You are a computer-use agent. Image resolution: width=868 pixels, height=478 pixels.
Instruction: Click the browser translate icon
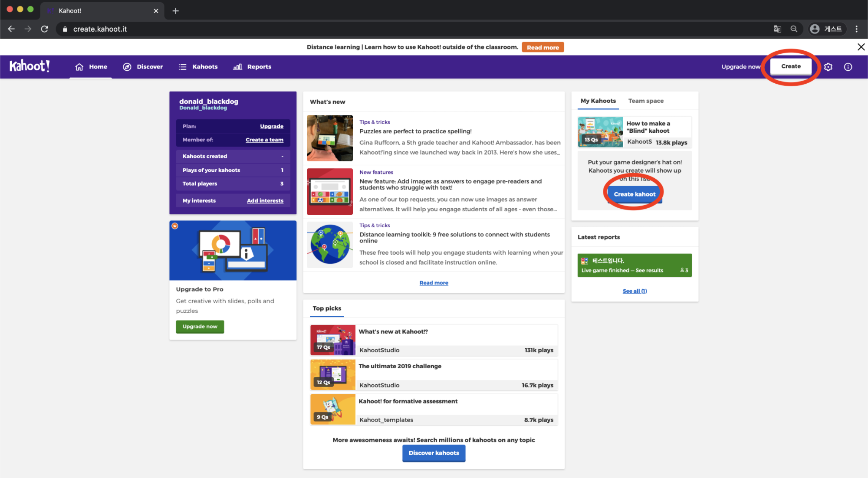point(777,29)
